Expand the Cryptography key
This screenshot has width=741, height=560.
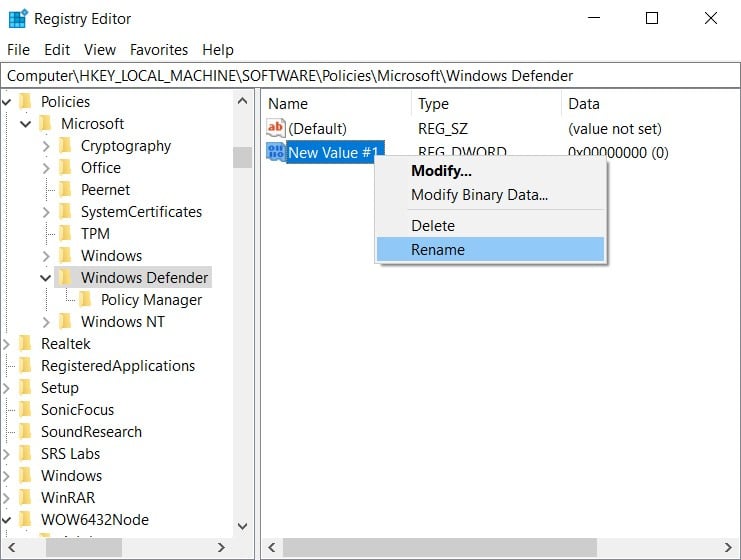click(46, 146)
